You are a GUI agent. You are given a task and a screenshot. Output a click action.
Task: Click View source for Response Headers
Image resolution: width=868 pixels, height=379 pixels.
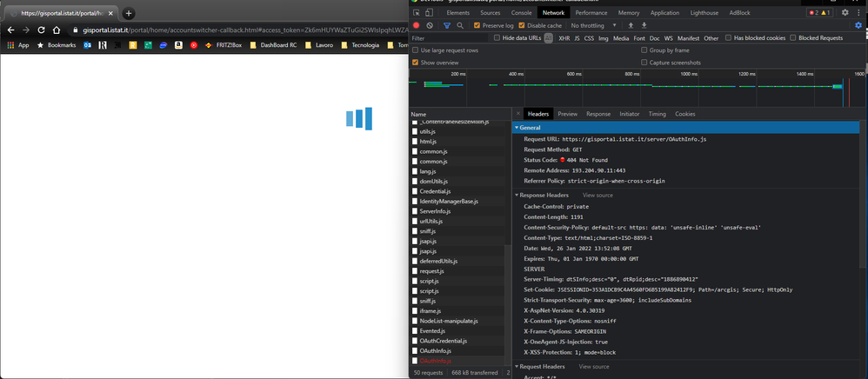pos(598,195)
